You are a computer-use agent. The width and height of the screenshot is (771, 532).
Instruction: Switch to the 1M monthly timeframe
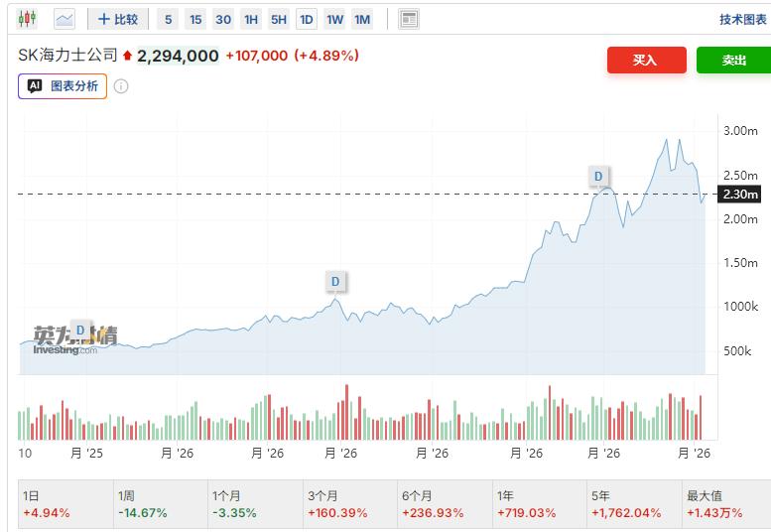[x=362, y=20]
